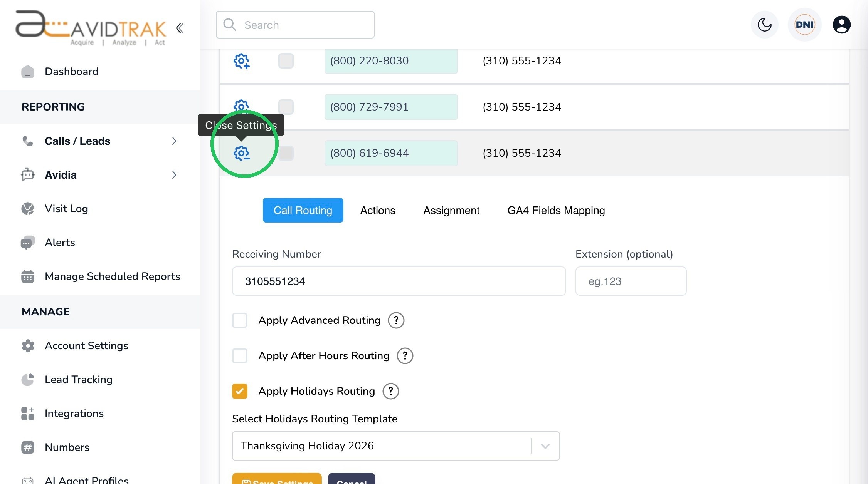868x484 pixels.
Task: Switch to Actions tab
Action: point(378,210)
